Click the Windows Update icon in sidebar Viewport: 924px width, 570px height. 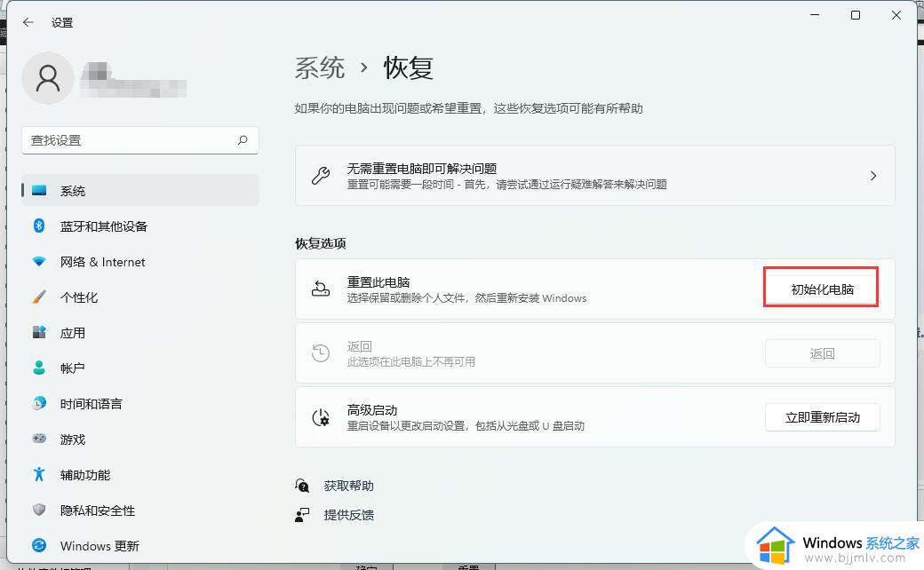click(x=39, y=546)
